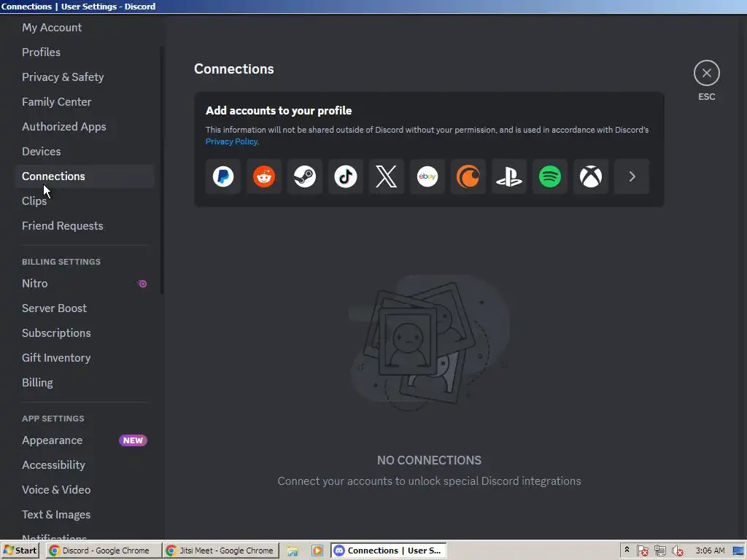The image size is (747, 560).
Task: Connect a Reddit account
Action: click(264, 176)
